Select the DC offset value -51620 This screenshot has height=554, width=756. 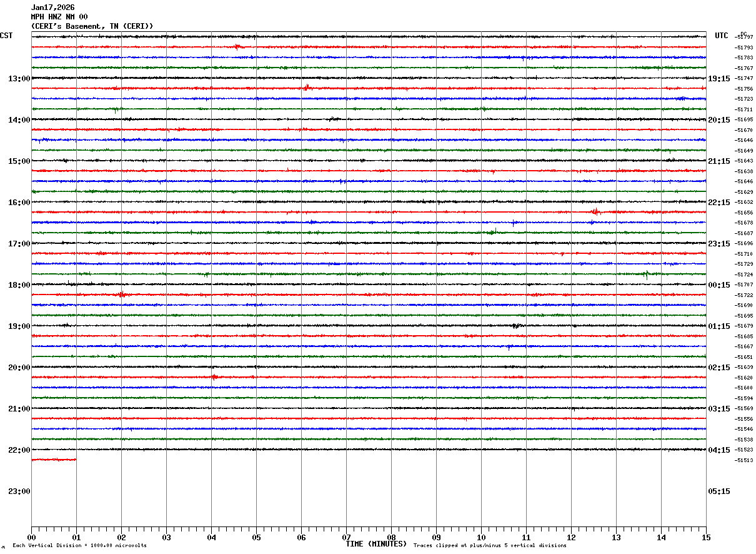click(744, 378)
